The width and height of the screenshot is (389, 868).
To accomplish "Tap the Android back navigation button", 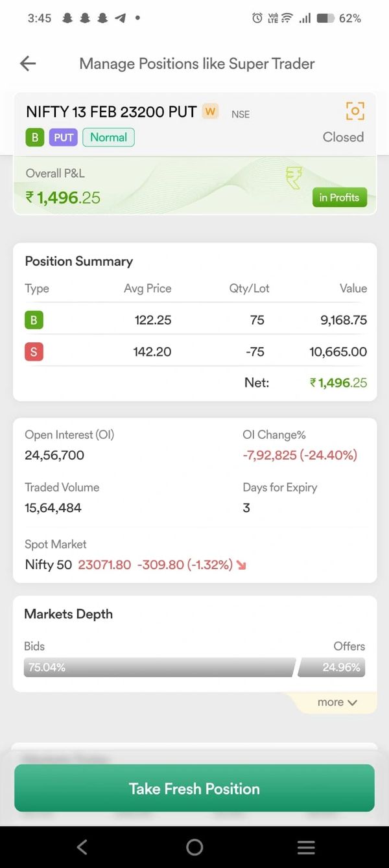I will (82, 847).
